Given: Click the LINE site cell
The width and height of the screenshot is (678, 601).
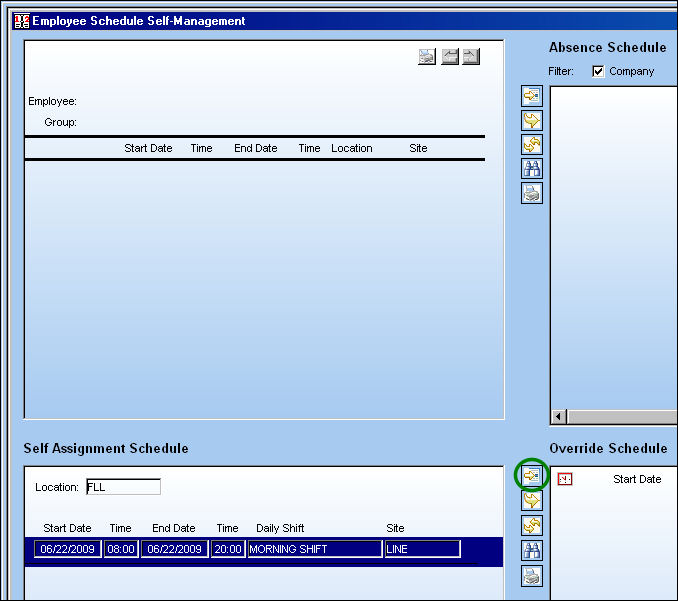Looking at the screenshot, I should tap(422, 549).
